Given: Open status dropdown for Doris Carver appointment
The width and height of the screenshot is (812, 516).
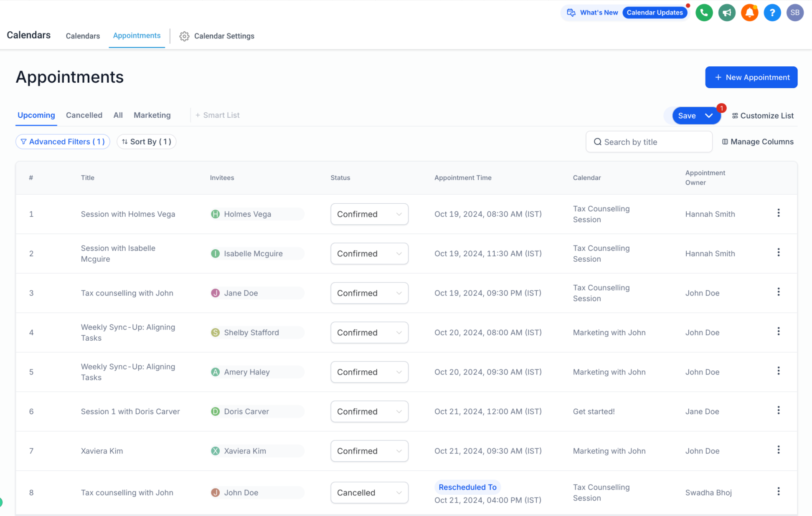Looking at the screenshot, I should tap(369, 412).
